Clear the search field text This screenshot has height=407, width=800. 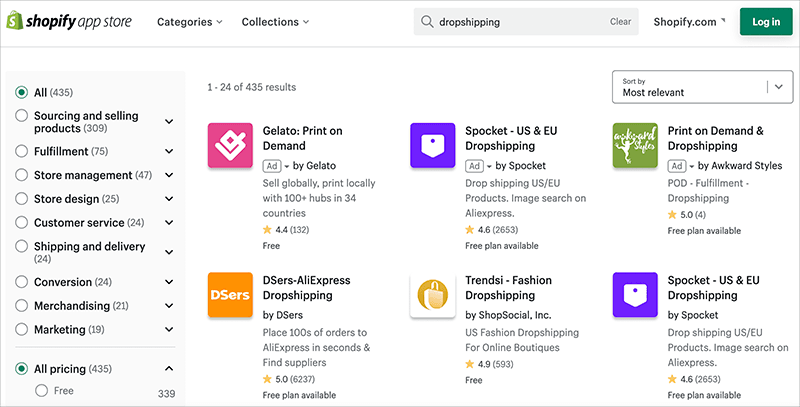620,22
